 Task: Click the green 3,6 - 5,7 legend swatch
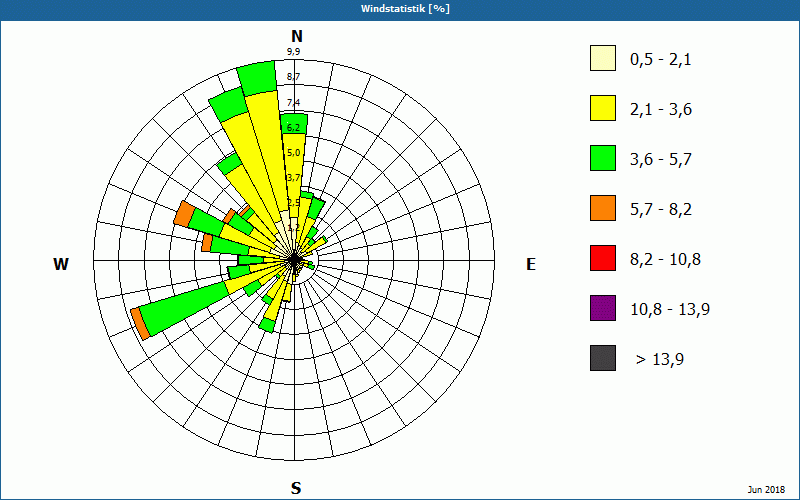point(603,158)
